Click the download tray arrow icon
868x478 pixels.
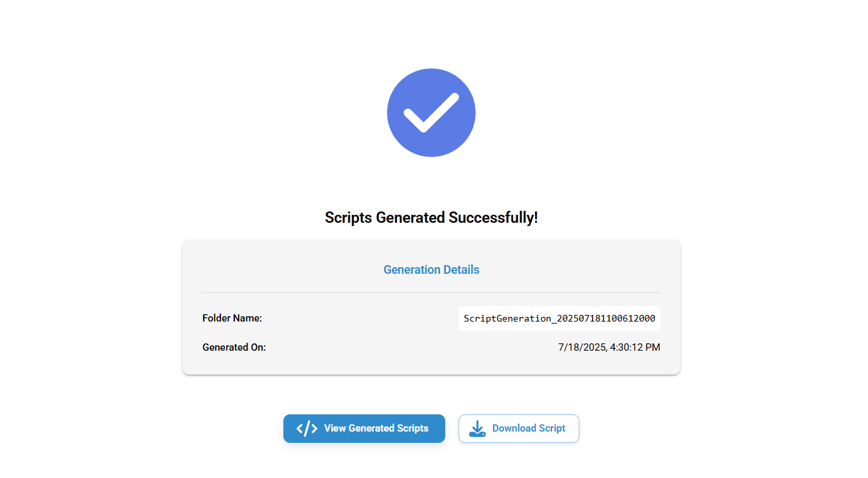(x=477, y=429)
